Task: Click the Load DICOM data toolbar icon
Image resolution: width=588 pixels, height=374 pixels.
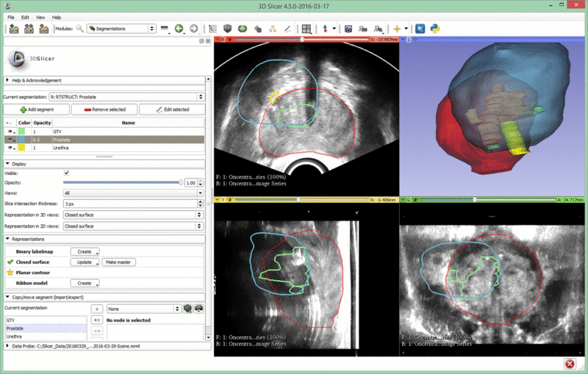Action: coord(29,29)
